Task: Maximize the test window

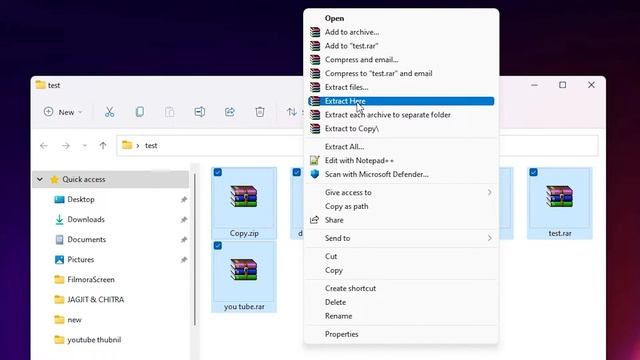Action: (562, 85)
